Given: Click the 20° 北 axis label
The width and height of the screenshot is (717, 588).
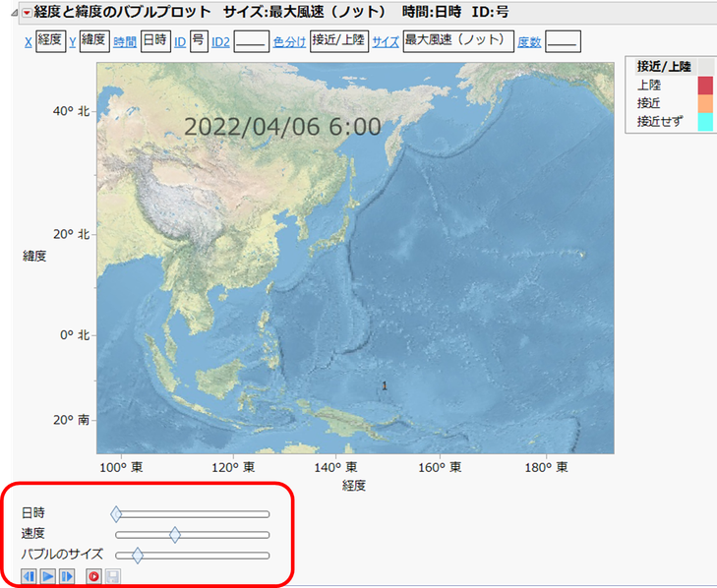Looking at the screenshot, I should pyautogui.click(x=72, y=234).
